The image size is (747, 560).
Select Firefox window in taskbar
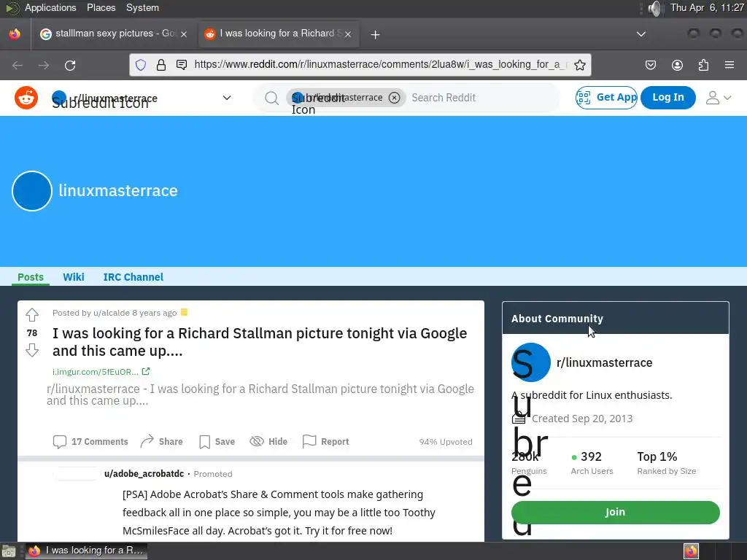click(86, 551)
